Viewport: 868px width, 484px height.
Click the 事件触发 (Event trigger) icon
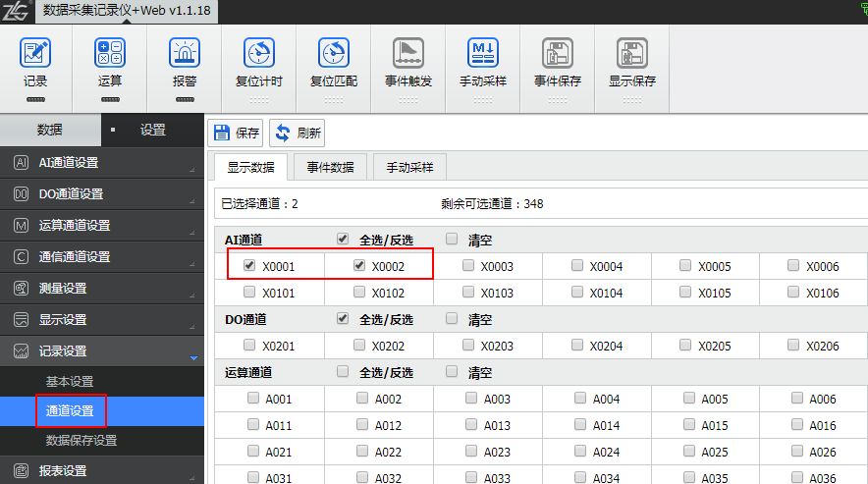tap(407, 54)
